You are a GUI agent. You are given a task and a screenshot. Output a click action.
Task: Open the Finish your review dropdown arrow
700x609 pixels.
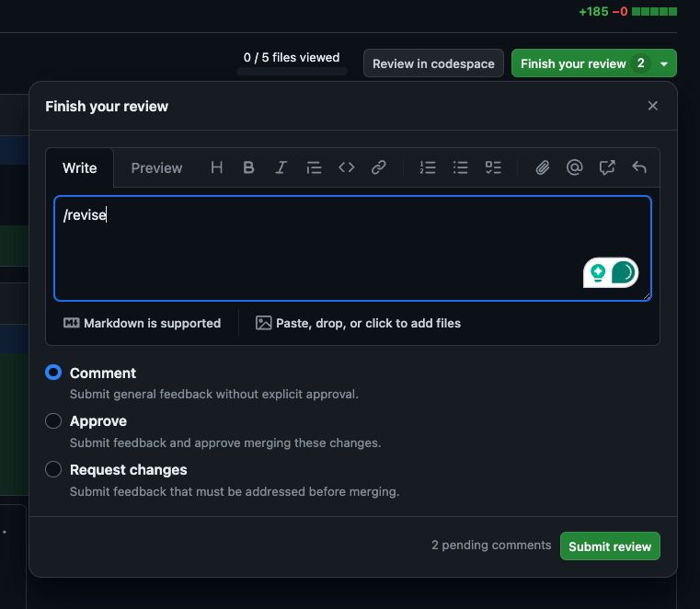coord(664,63)
